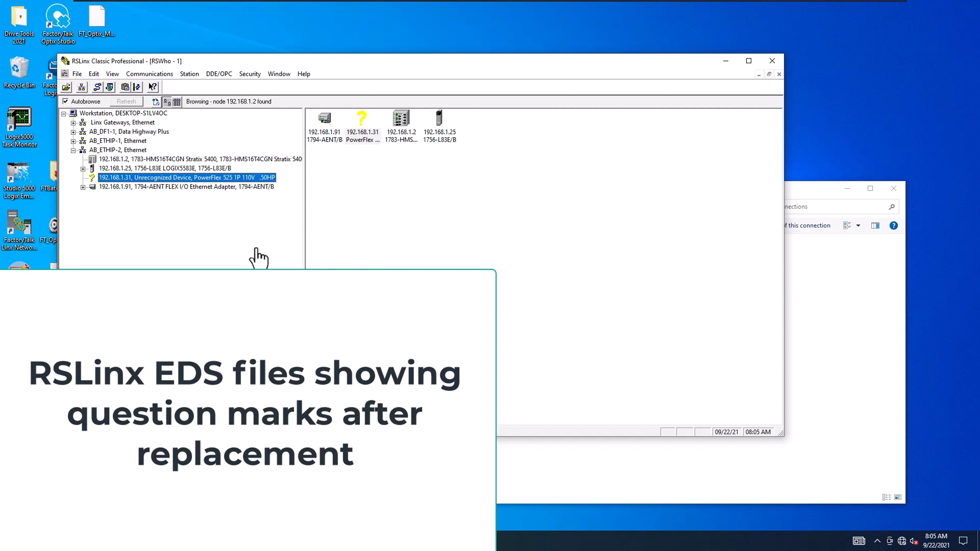Image resolution: width=980 pixels, height=551 pixels.
Task: Click the Refresh button
Action: 126,102
